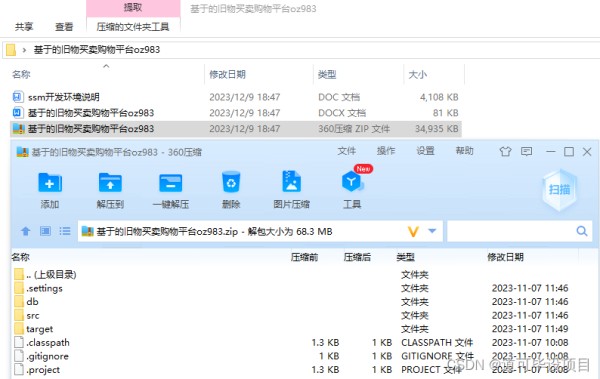Click the 81 KB size cell
600x379 pixels.
tap(445, 113)
